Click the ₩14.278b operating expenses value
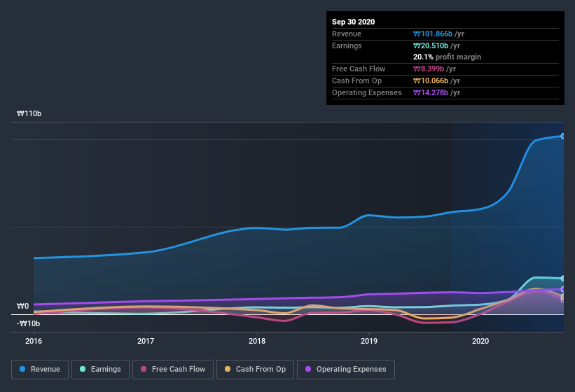Screen dimensions: 575x392 coord(431,92)
